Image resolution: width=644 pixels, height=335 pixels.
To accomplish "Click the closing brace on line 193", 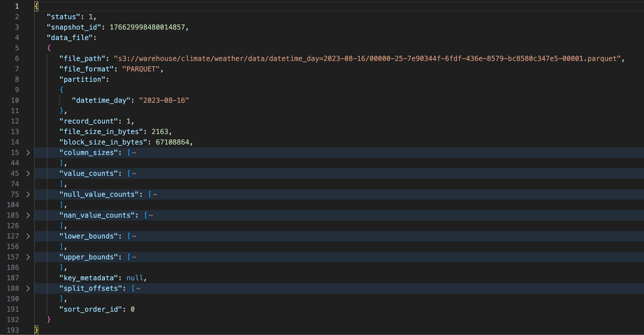I will 36,330.
